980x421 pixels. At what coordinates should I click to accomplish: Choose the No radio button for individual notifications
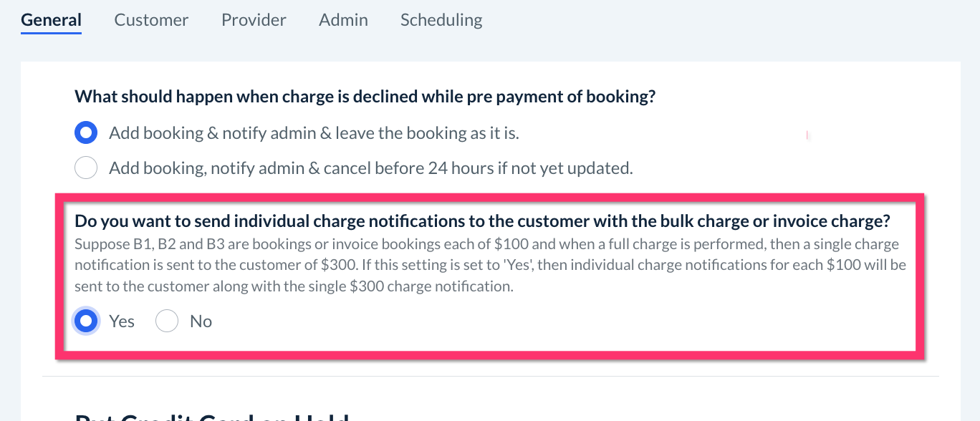click(x=167, y=321)
